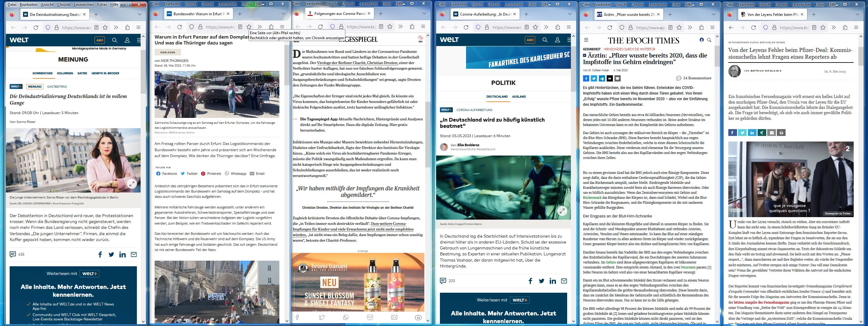Expand toolbar overflow chevrons in Deindustrialisierung window
Screen dimensions: 868x326
pyautogui.click(x=116, y=28)
